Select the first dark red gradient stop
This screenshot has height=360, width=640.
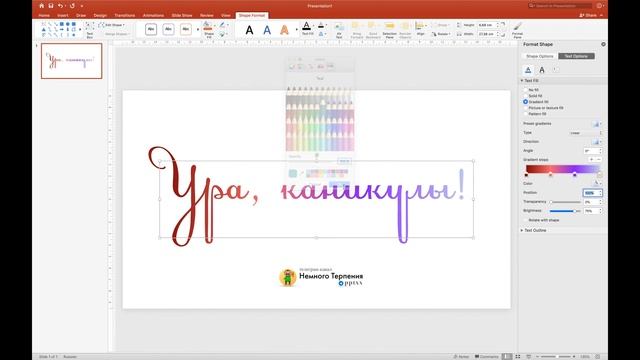(526, 175)
